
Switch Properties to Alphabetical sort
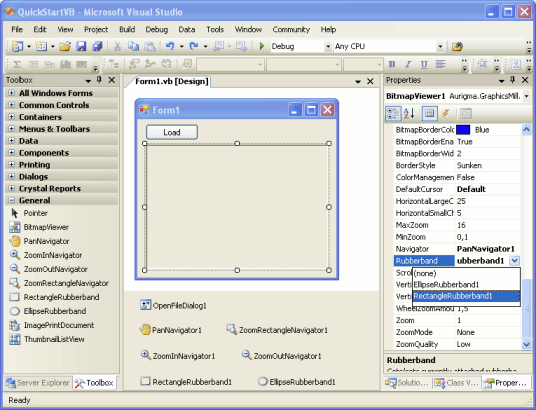point(409,114)
